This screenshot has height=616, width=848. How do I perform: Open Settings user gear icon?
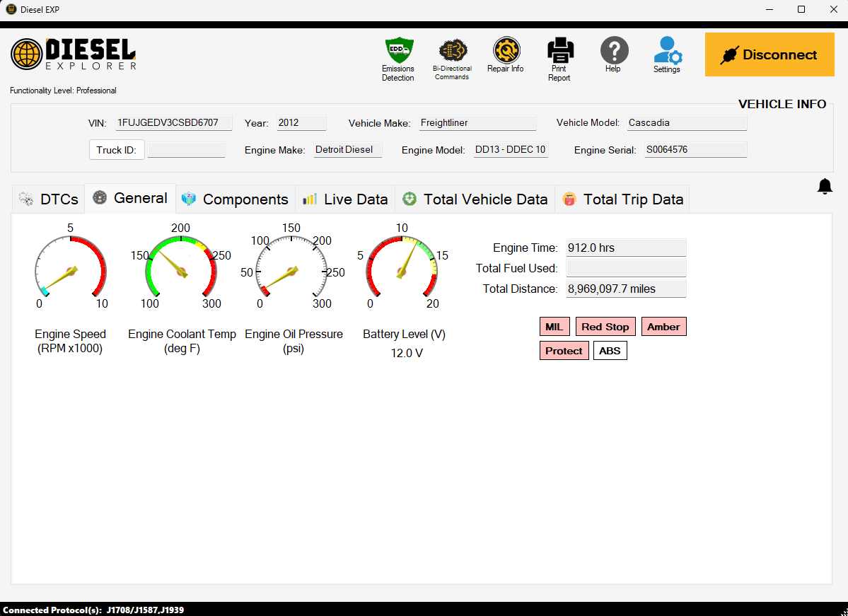click(x=668, y=50)
